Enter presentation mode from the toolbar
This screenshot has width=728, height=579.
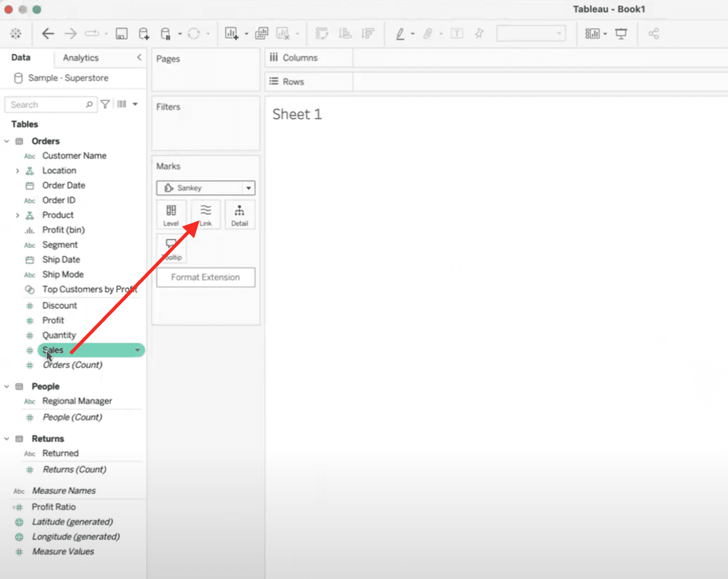pos(621,34)
